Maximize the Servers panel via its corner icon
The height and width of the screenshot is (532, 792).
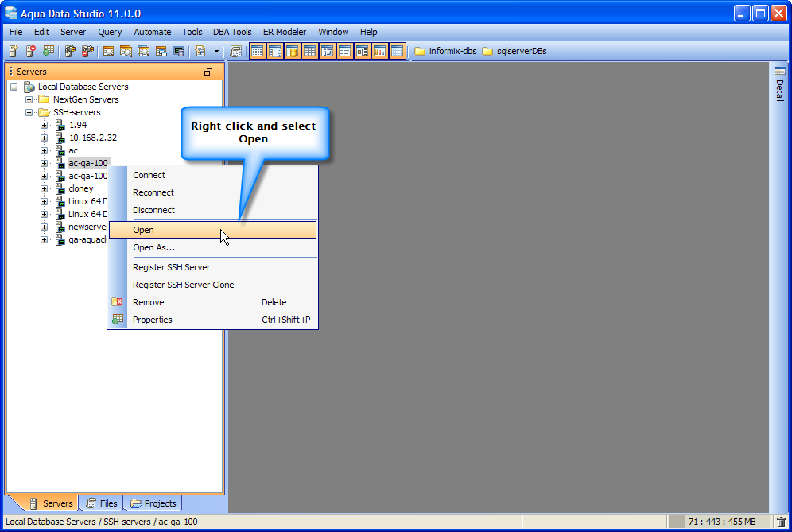[x=208, y=72]
